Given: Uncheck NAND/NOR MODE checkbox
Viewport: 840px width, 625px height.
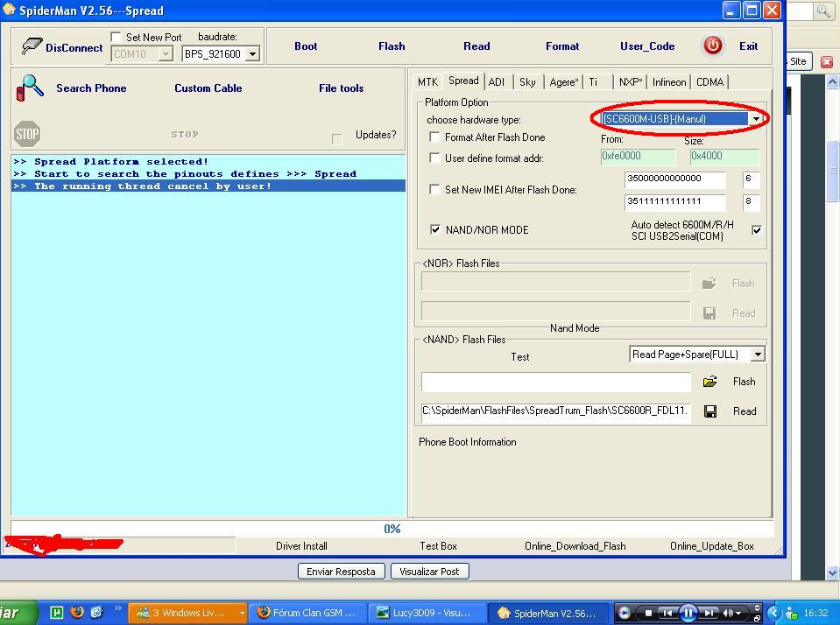Looking at the screenshot, I should (x=435, y=229).
